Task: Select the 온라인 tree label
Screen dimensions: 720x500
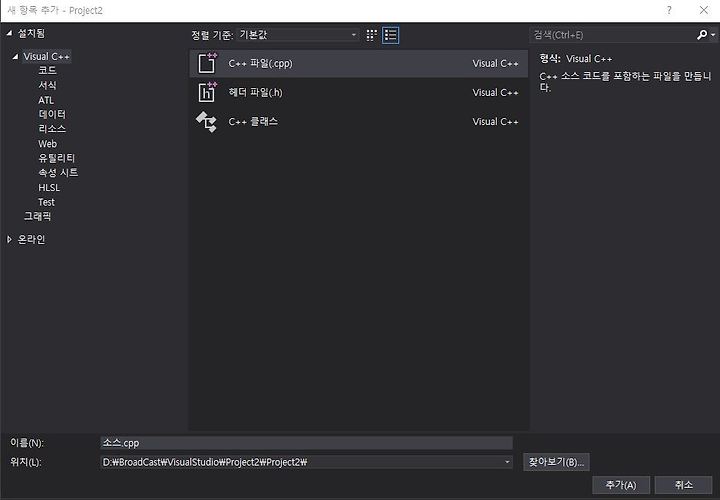Action: (x=31, y=239)
